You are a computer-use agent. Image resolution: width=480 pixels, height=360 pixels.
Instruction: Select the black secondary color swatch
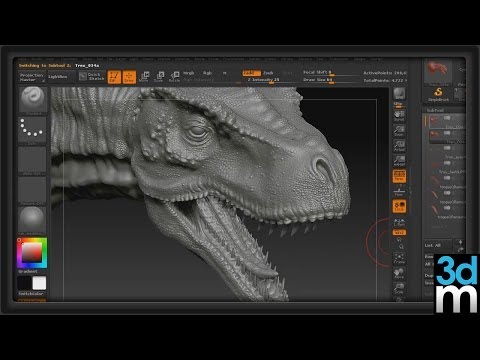24,283
